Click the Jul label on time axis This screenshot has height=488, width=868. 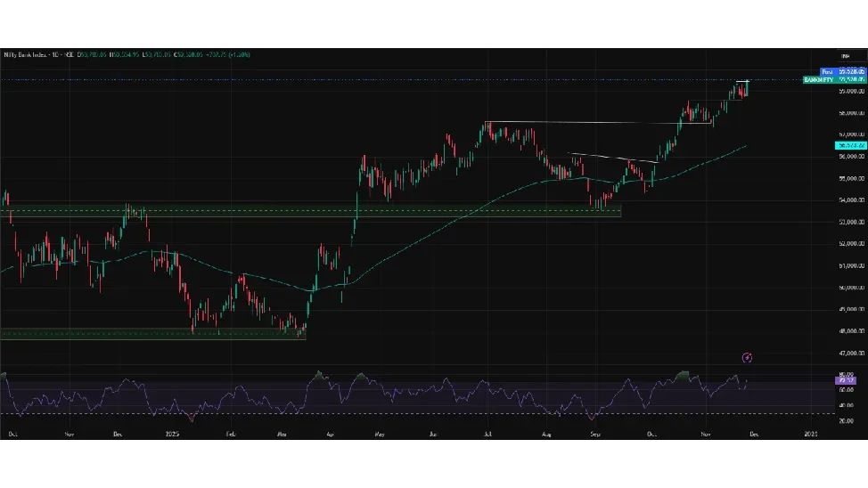tap(487, 434)
